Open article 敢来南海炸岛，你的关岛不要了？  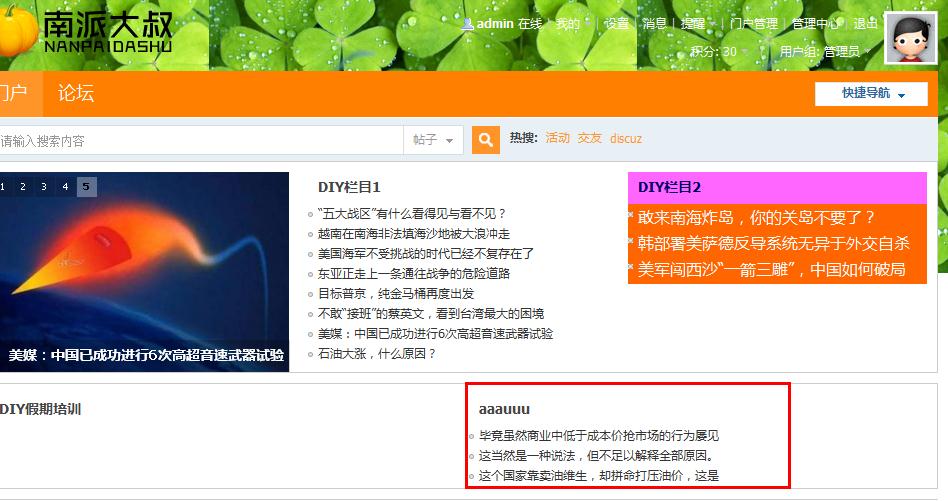coord(756,218)
